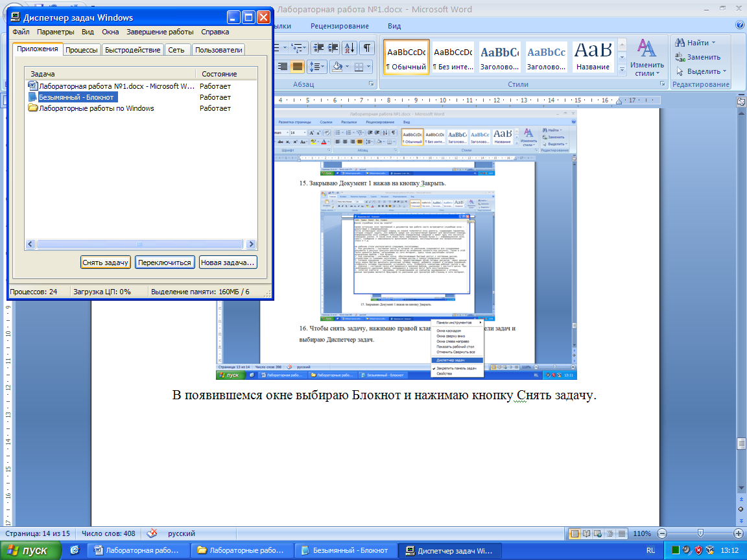
Task: Click the borders icon in paragraph group
Action: pos(359,66)
